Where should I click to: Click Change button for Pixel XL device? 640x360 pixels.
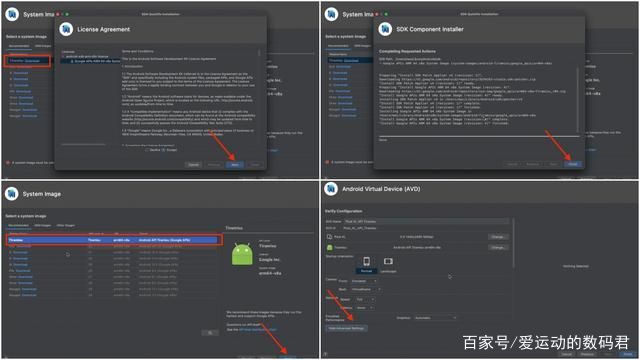pos(498,237)
